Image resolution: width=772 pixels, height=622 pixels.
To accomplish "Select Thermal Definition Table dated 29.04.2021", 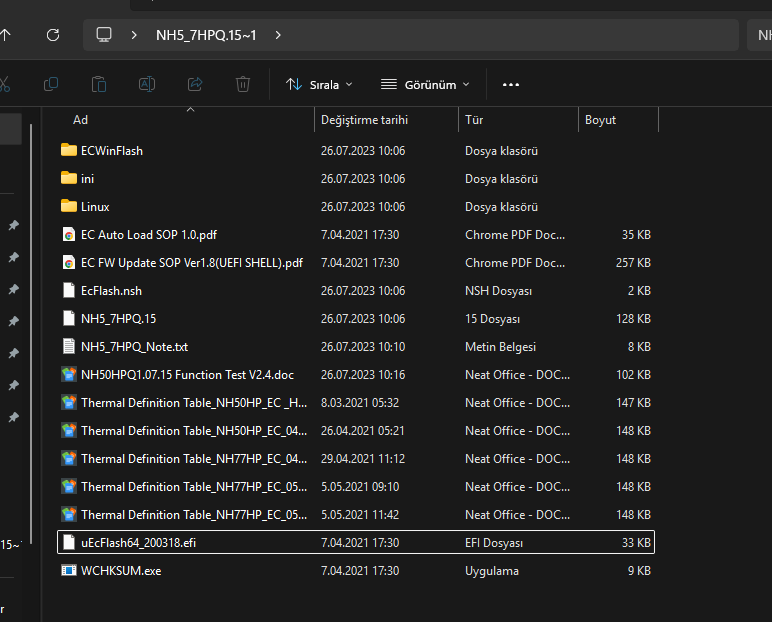I will tap(194, 459).
